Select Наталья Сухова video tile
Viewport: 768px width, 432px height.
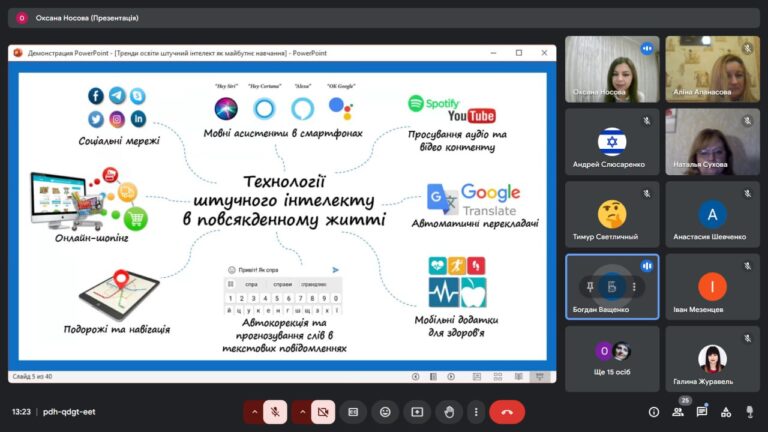coord(712,142)
